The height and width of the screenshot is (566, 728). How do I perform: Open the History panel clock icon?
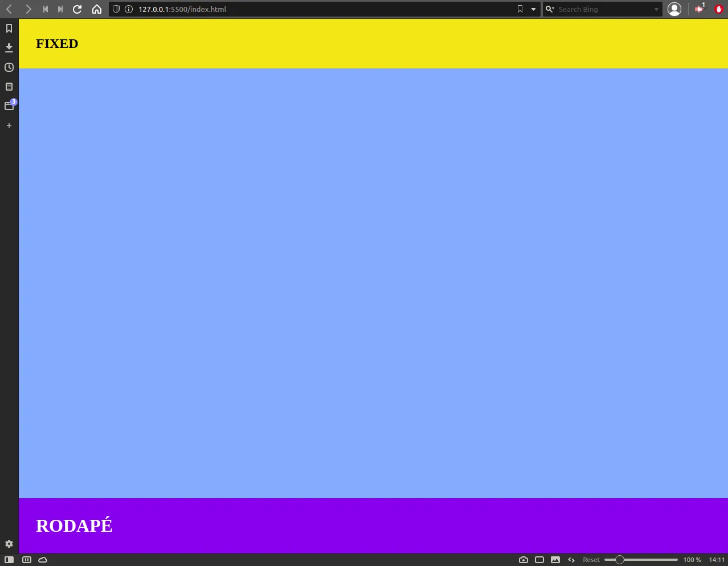point(9,67)
